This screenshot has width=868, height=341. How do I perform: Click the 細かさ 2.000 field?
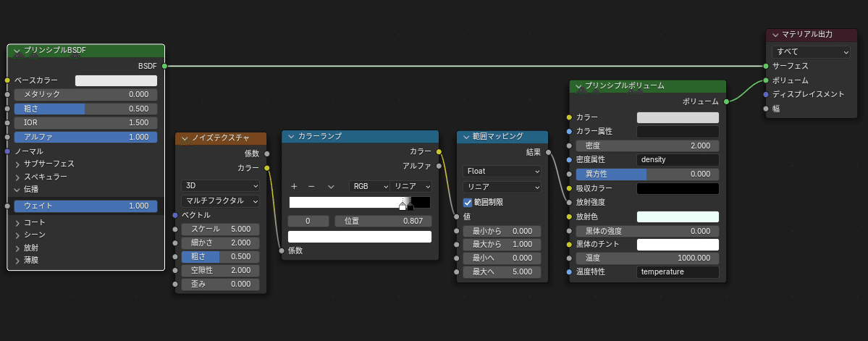(x=220, y=243)
